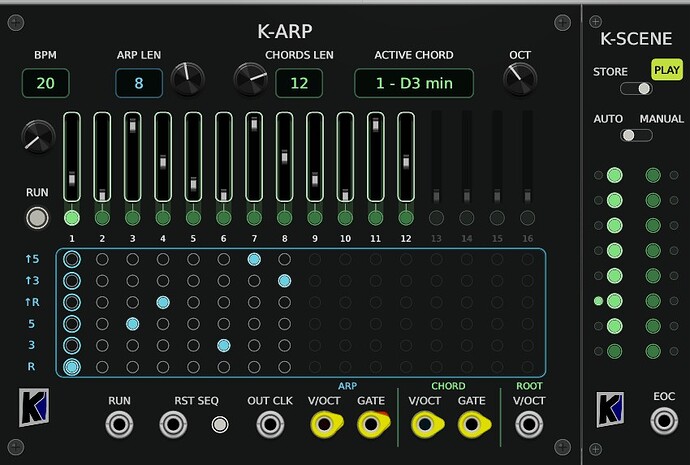The image size is (690, 465).
Task: Select chord step 12 green button
Action: tap(406, 217)
